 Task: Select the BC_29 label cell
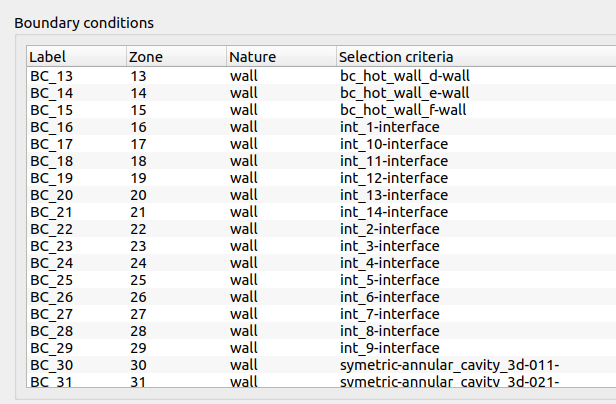point(51,348)
